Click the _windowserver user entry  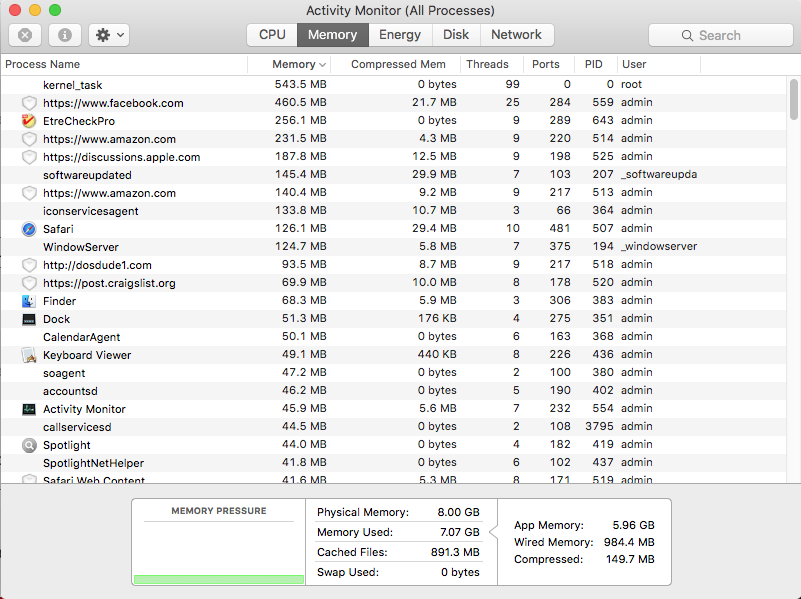click(x=659, y=246)
